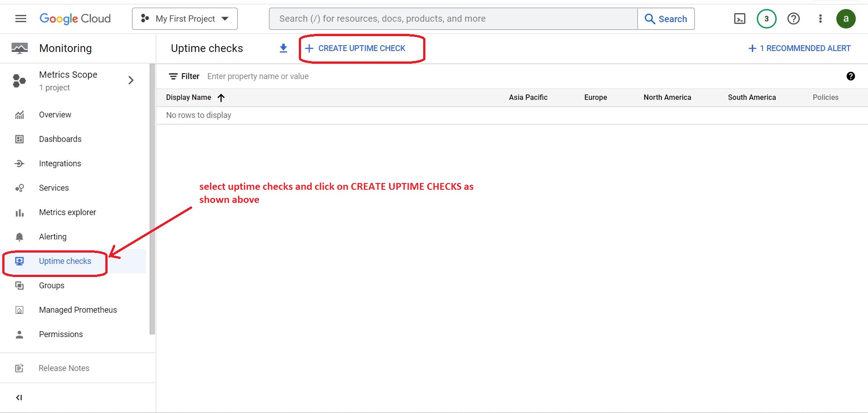The height and width of the screenshot is (413, 868).
Task: Open the filter help question mark icon
Action: tap(851, 76)
